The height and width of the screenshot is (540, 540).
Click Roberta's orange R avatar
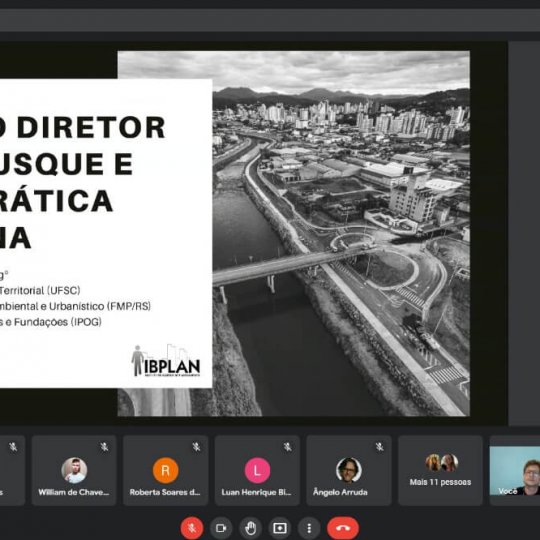pyautogui.click(x=165, y=470)
